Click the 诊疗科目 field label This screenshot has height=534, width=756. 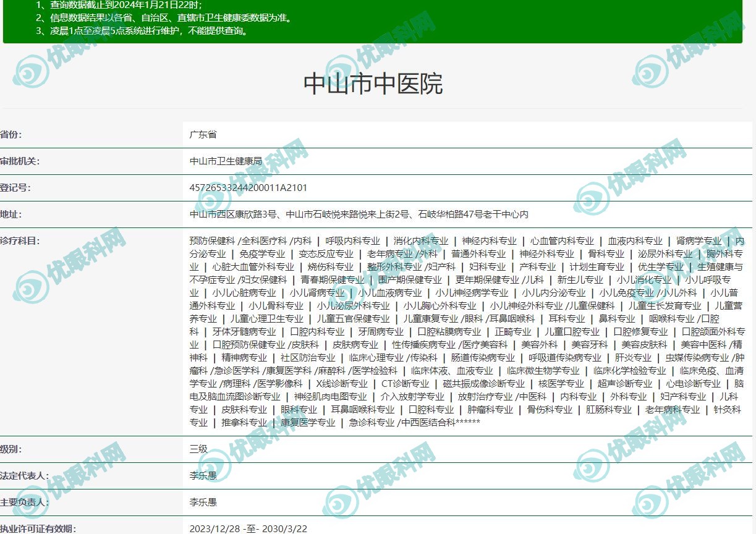[x=20, y=241]
